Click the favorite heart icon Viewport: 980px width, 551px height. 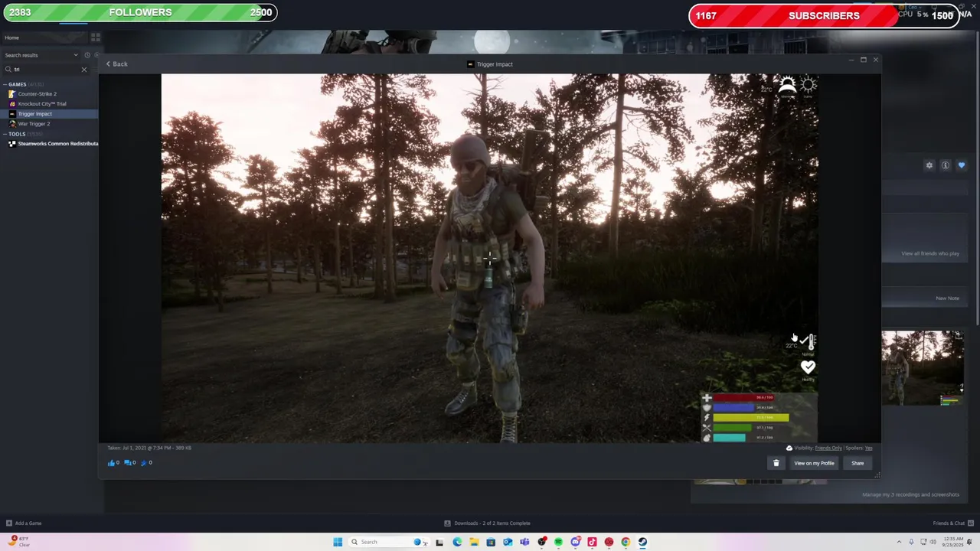pos(962,165)
